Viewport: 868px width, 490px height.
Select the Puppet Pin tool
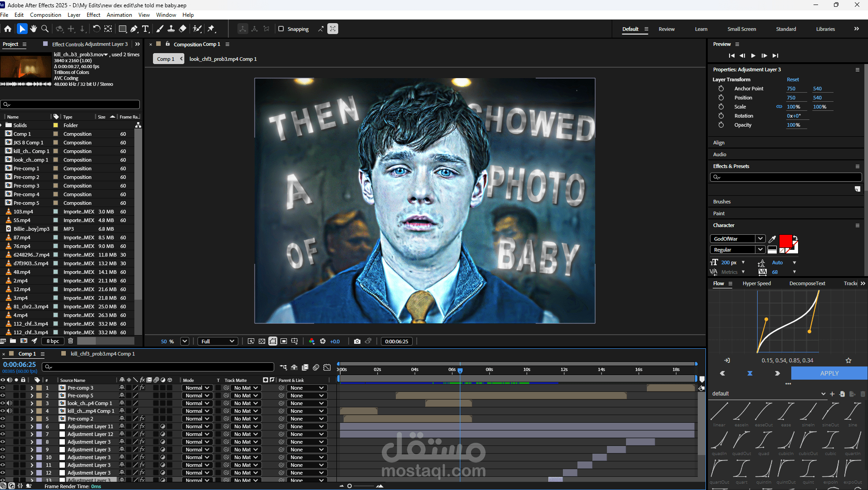tap(211, 29)
